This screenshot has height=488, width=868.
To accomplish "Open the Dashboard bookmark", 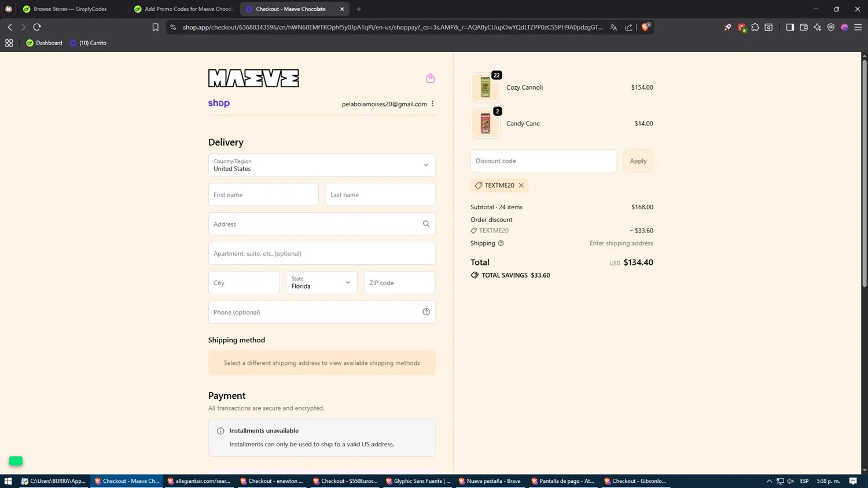I will click(44, 43).
